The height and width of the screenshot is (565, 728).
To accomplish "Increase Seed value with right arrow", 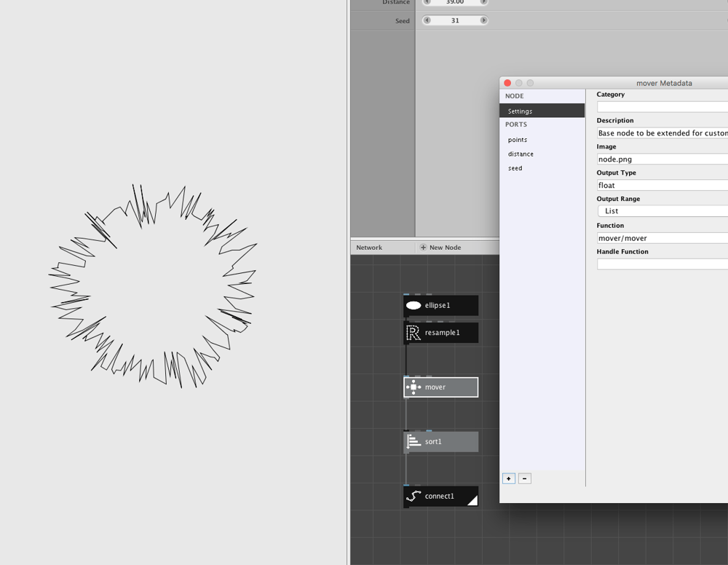I will [483, 20].
